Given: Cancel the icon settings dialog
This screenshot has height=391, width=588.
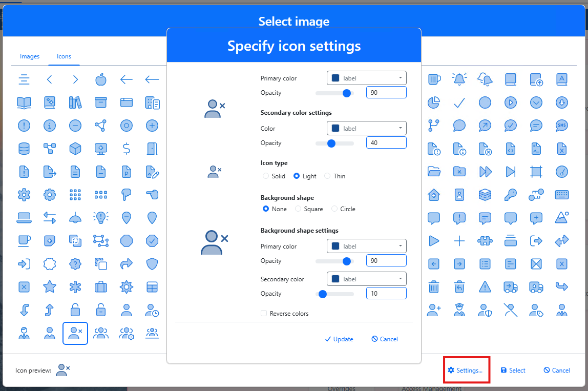Looking at the screenshot, I should [x=385, y=339].
